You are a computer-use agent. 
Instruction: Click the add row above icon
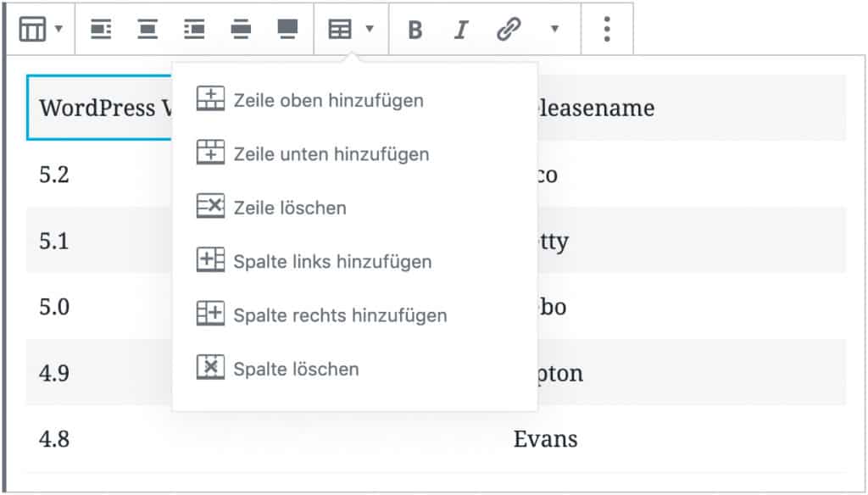(210, 98)
